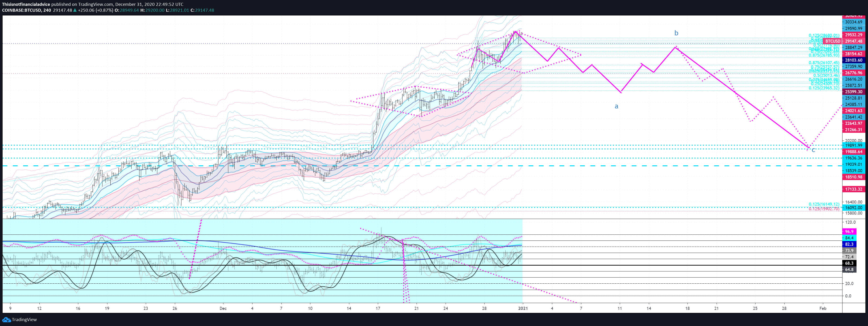The height and width of the screenshot is (326, 868).
Task: Click the red 29532.29 price label
Action: click(x=854, y=35)
